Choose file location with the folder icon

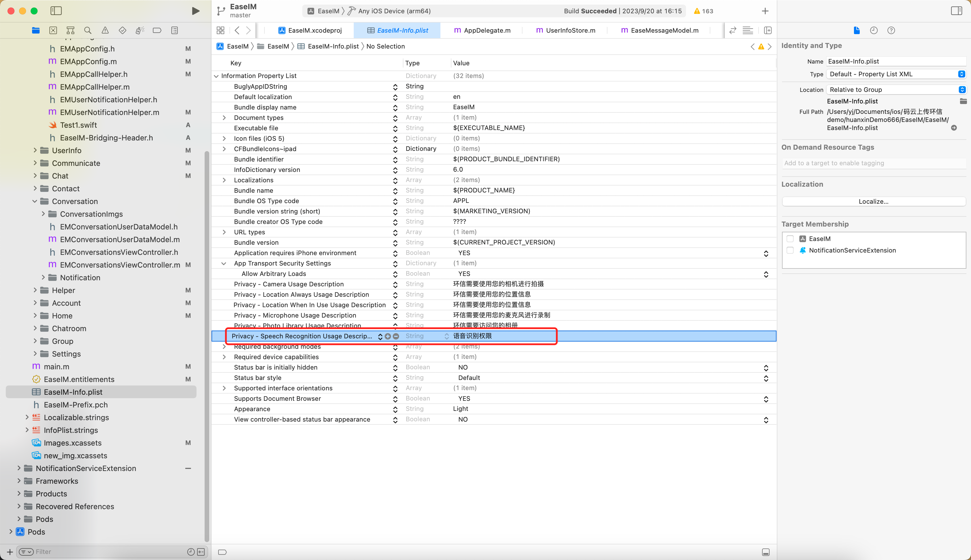(x=963, y=101)
